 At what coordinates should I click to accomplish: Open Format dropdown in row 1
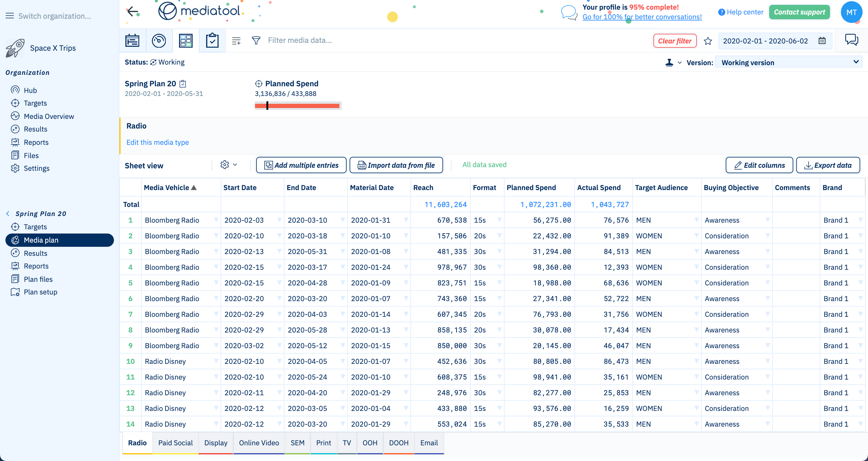point(499,220)
